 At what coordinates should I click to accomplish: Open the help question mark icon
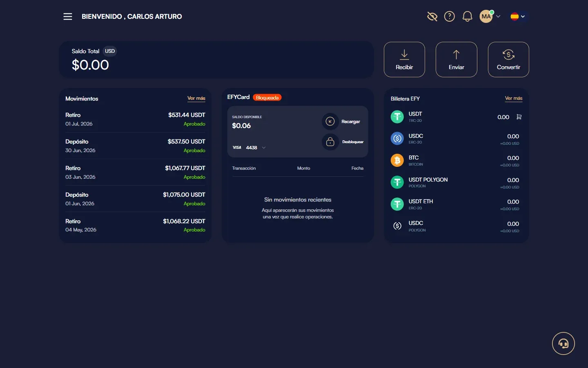coord(450,16)
